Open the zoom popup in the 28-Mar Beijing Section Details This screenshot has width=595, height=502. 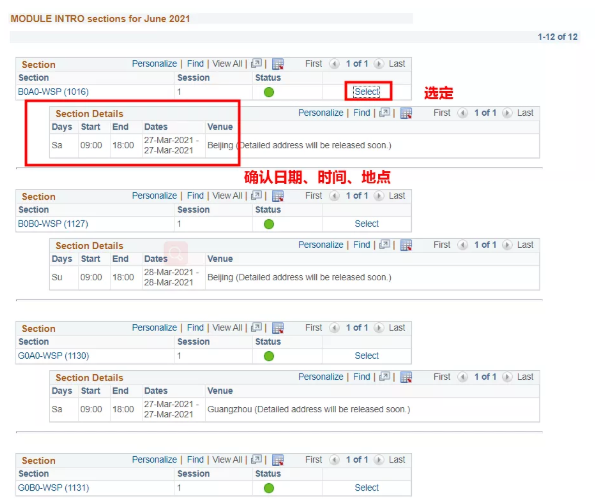tap(384, 244)
